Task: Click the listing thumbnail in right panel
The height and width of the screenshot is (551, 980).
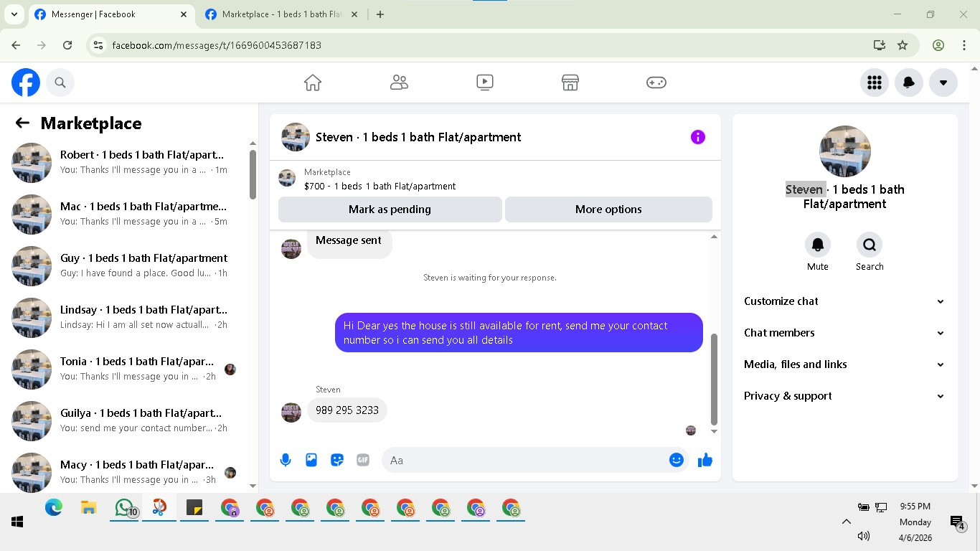Action: point(845,151)
